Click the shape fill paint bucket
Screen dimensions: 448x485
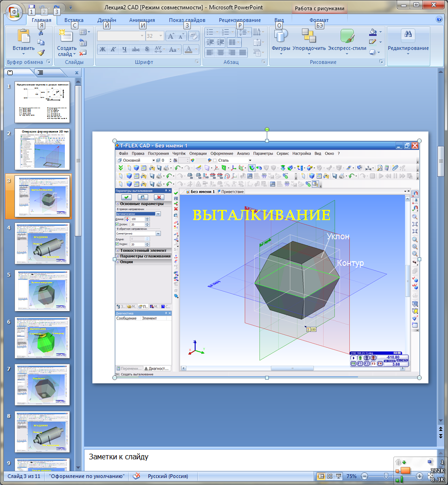(x=373, y=32)
